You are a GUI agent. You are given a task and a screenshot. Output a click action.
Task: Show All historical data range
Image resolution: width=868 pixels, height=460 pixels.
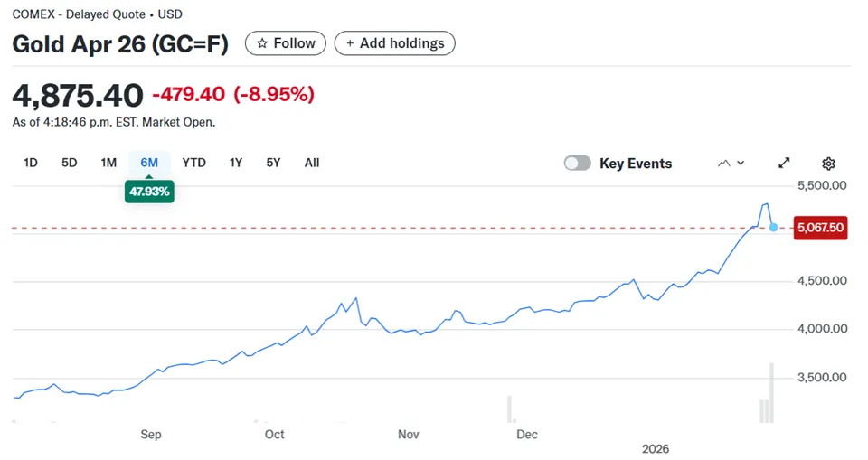(312, 163)
